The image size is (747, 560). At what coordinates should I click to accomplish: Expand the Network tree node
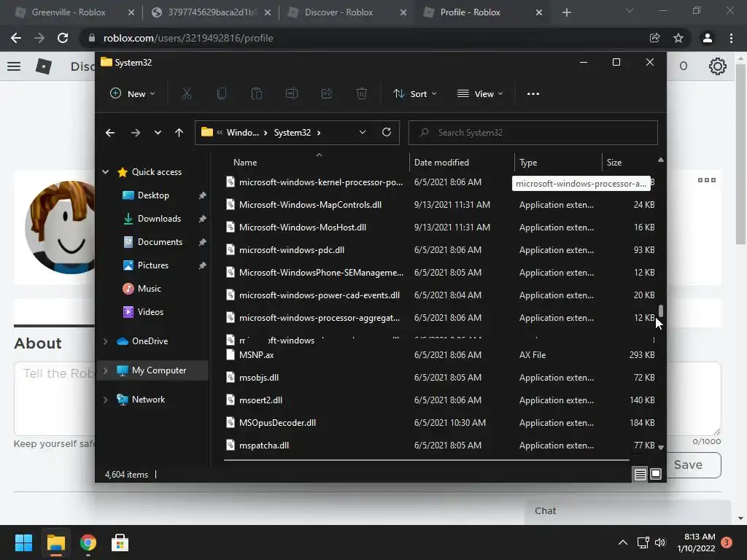click(x=105, y=400)
